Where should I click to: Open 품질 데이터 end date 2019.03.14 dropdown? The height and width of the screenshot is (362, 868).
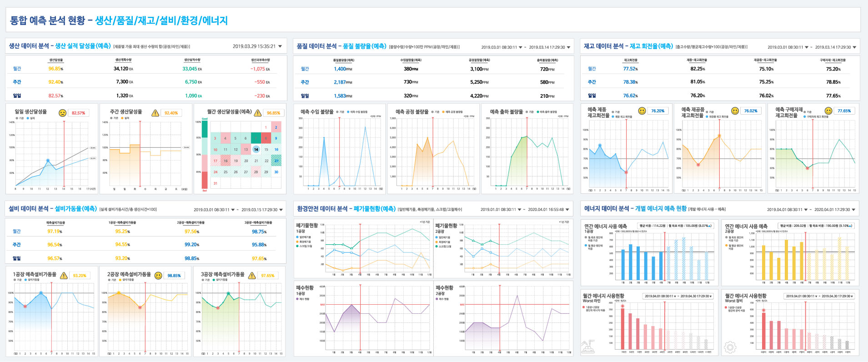569,47
